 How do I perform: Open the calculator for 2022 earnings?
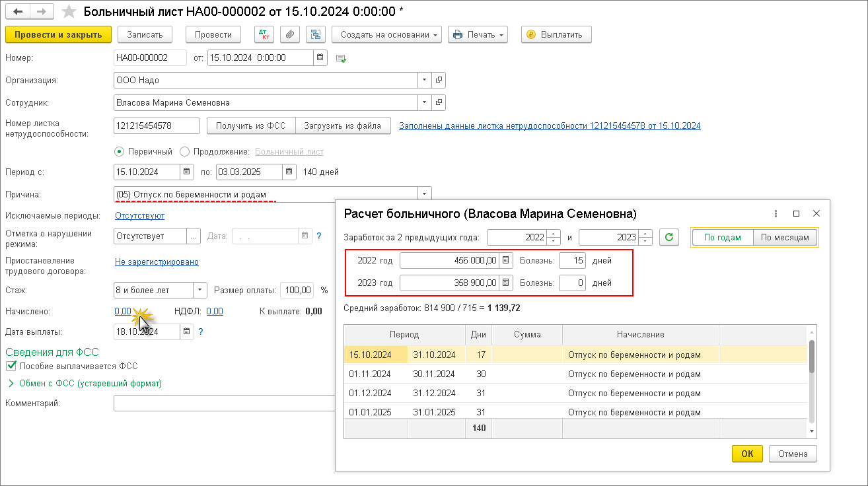pyautogui.click(x=506, y=260)
